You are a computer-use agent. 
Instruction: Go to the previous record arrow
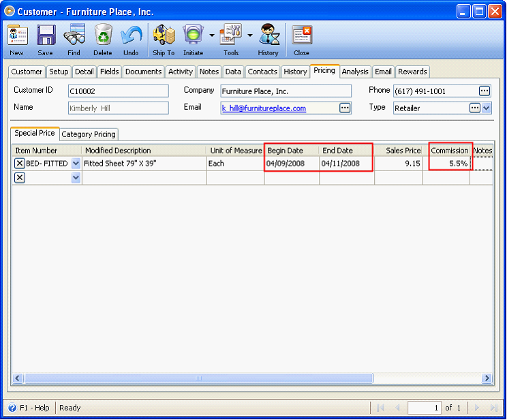(x=397, y=408)
